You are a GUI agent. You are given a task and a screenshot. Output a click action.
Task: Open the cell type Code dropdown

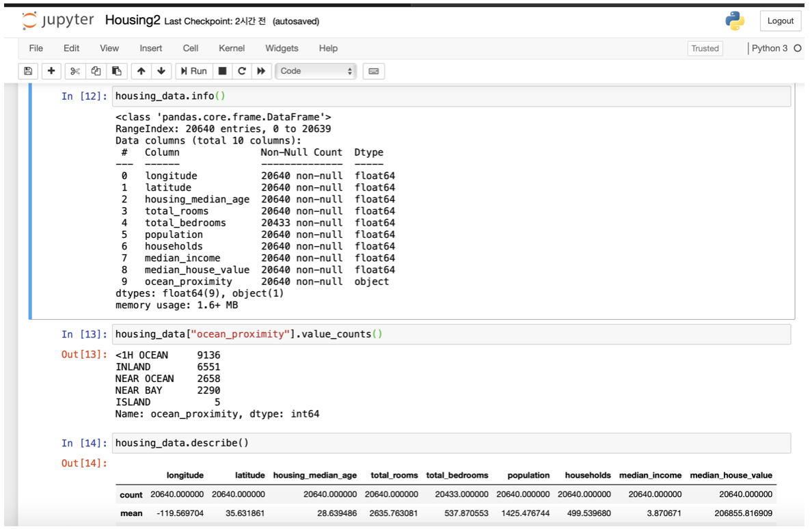click(x=316, y=71)
